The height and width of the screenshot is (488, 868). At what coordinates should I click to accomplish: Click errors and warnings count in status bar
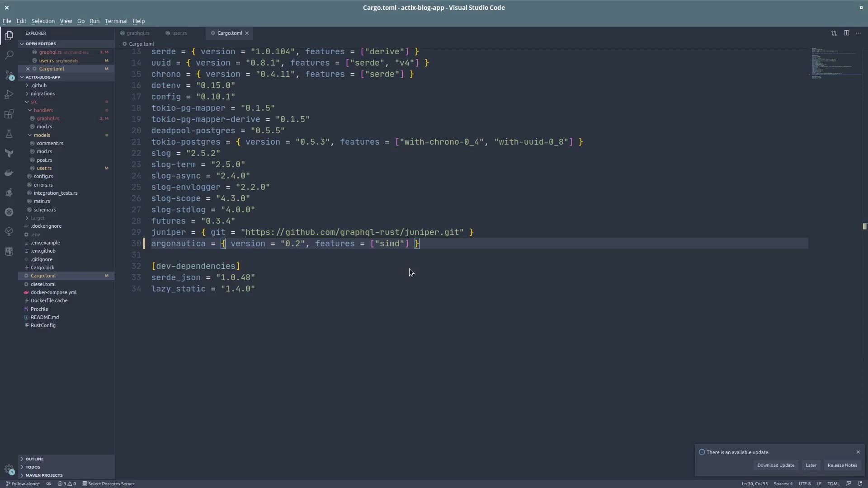pos(67,483)
